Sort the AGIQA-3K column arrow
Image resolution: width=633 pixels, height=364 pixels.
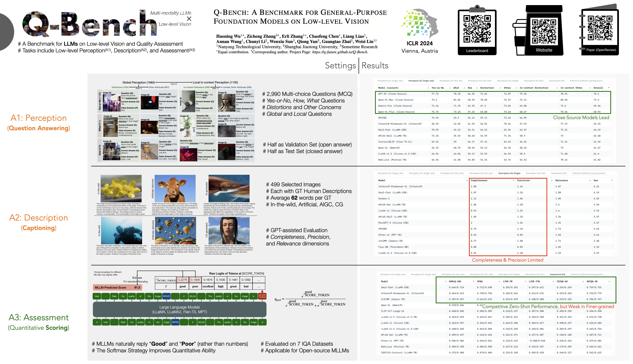(609, 281)
